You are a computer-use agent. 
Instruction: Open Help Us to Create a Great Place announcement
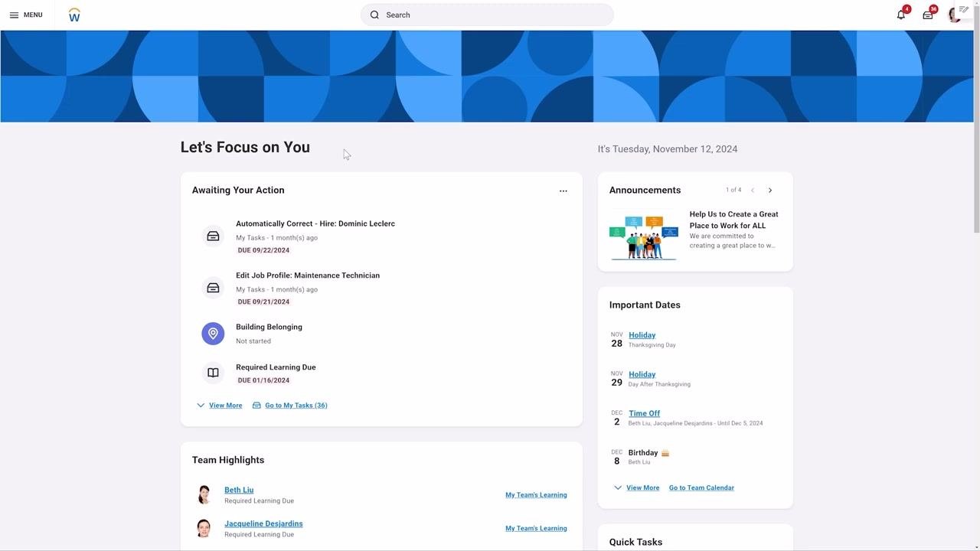tap(733, 220)
